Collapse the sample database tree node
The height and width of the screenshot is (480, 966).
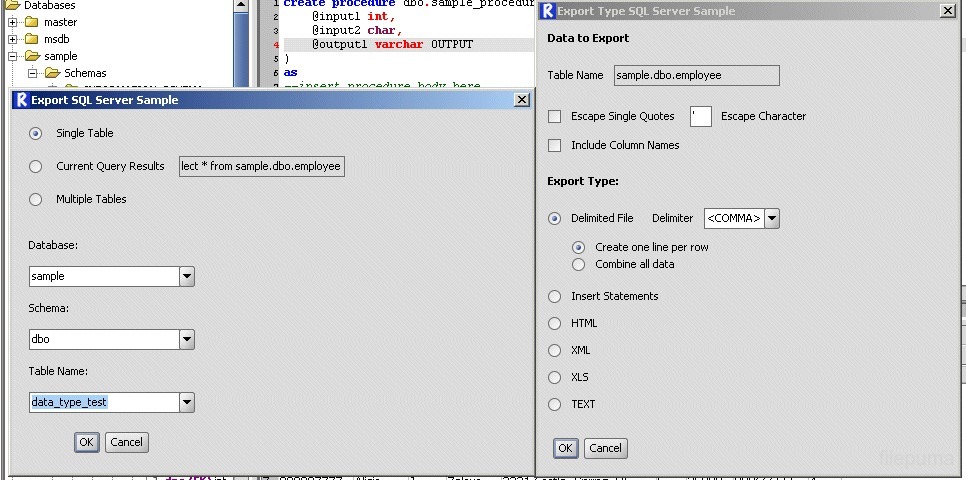[x=12, y=56]
